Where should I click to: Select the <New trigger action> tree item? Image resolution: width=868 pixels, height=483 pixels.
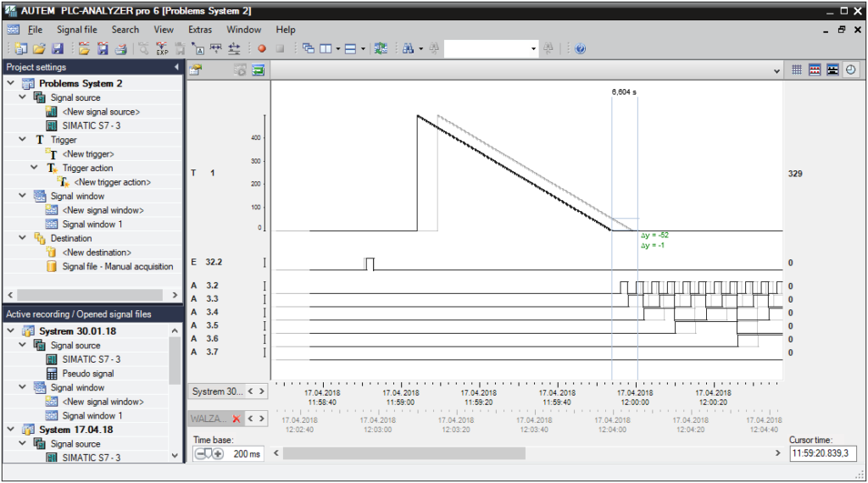(113, 182)
